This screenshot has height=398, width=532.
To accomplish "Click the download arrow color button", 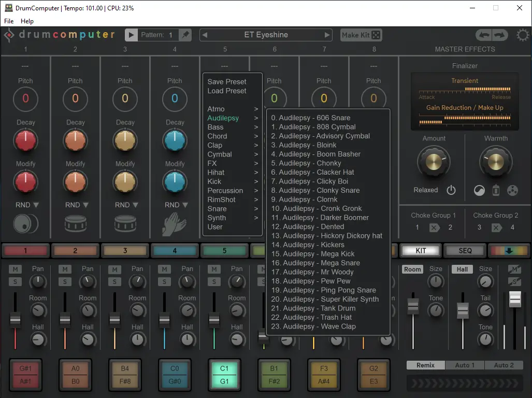I will (509, 251).
